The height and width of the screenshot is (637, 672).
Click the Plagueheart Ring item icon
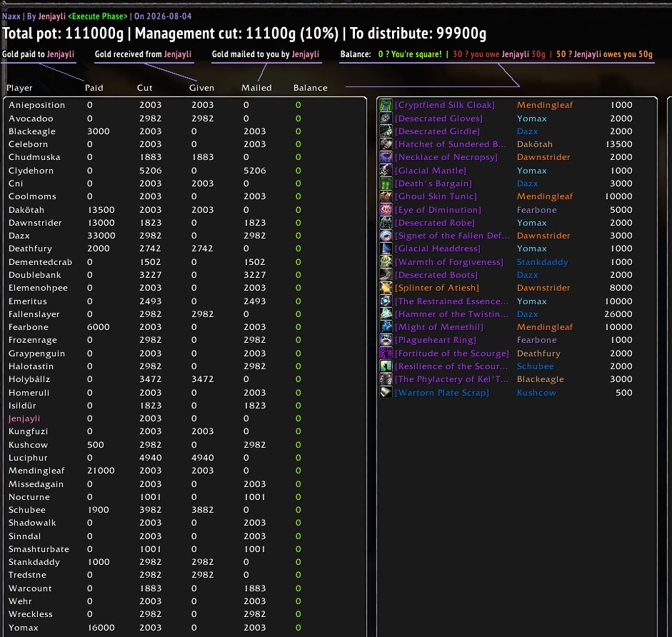click(386, 340)
